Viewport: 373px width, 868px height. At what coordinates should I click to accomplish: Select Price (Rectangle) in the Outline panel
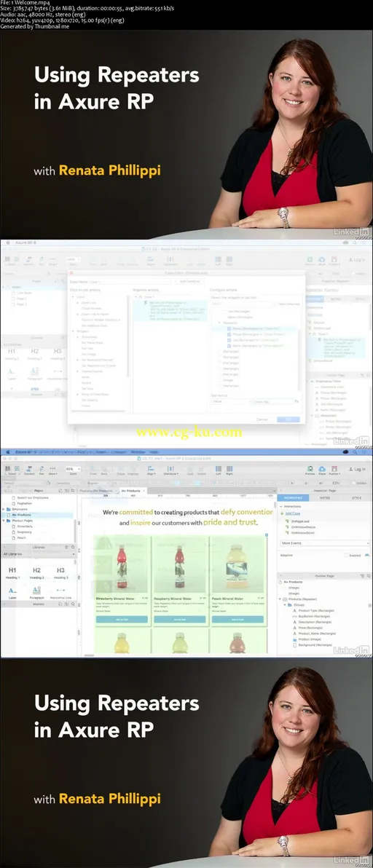(x=310, y=628)
